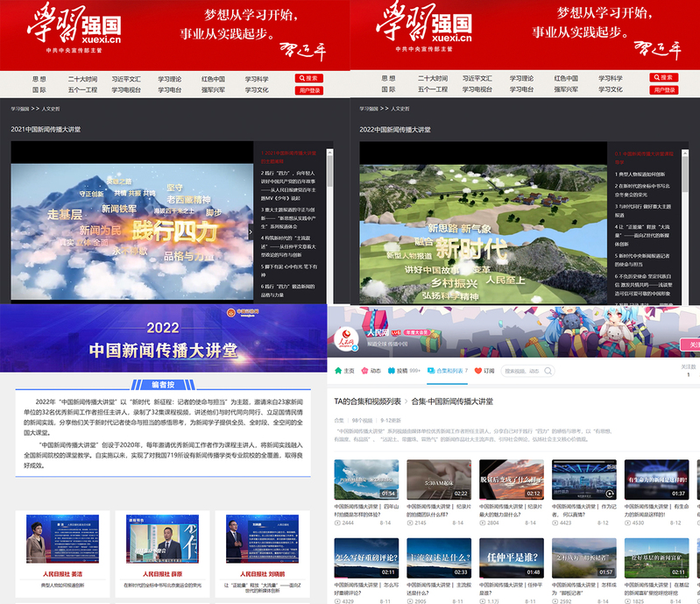This screenshot has width=700, height=604.
Task: Open the video thumbnail with duration 02:22
Action: click(439, 480)
